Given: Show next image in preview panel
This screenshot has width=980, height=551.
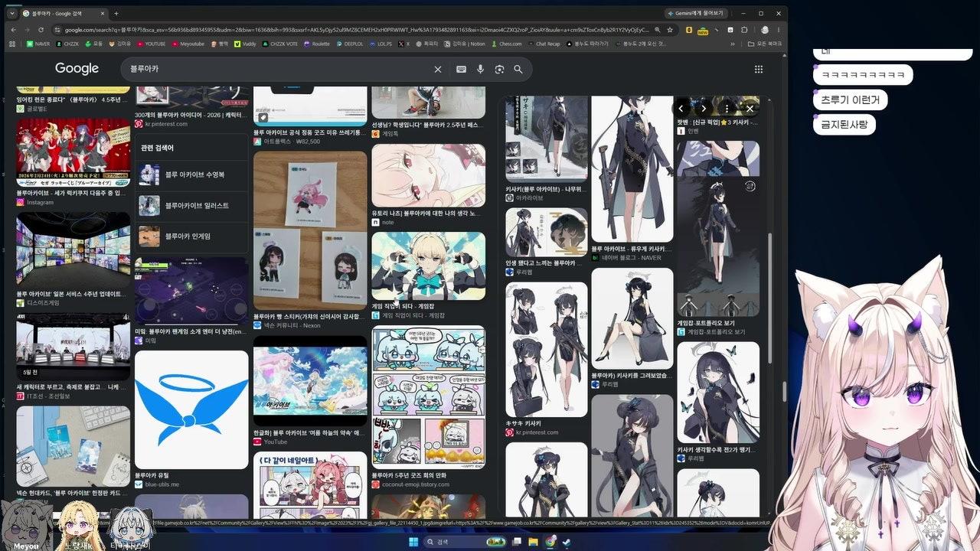Looking at the screenshot, I should pos(704,109).
